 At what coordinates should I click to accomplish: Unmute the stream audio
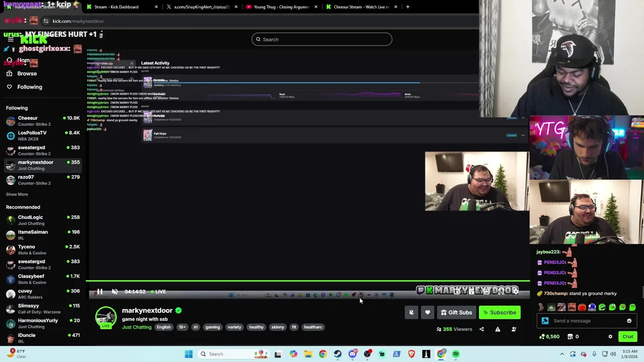pos(115,292)
